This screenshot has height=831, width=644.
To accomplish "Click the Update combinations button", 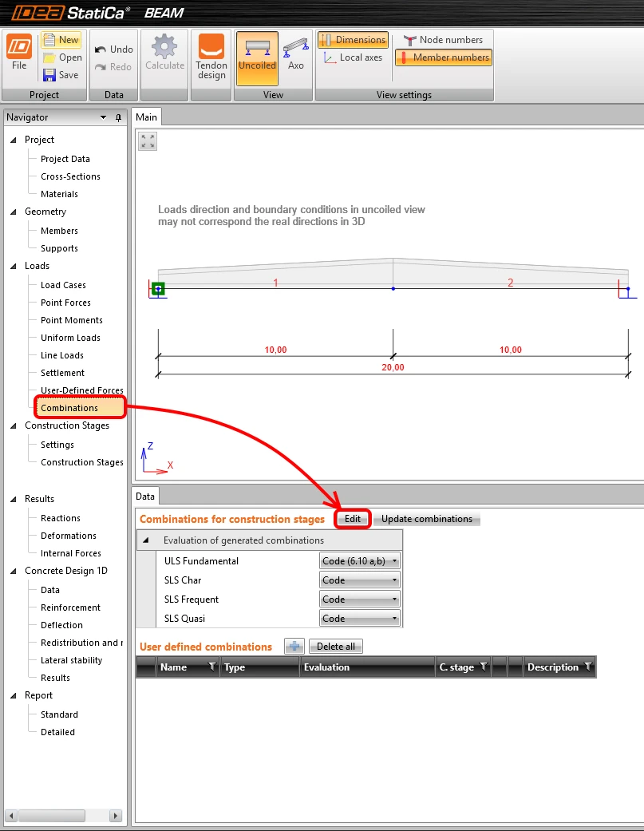I will tap(427, 519).
